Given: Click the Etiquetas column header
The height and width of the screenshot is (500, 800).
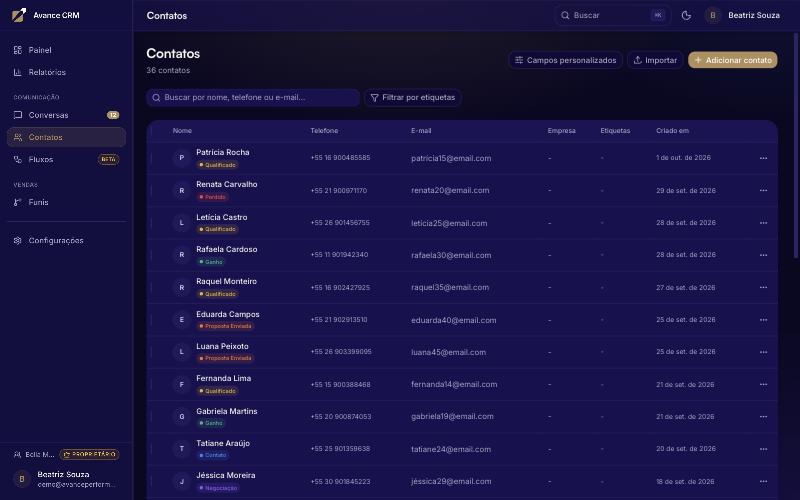Looking at the screenshot, I should (x=615, y=131).
